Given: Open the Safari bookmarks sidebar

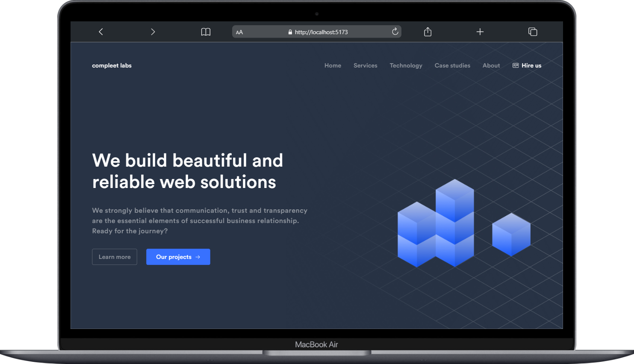Looking at the screenshot, I should click(206, 32).
